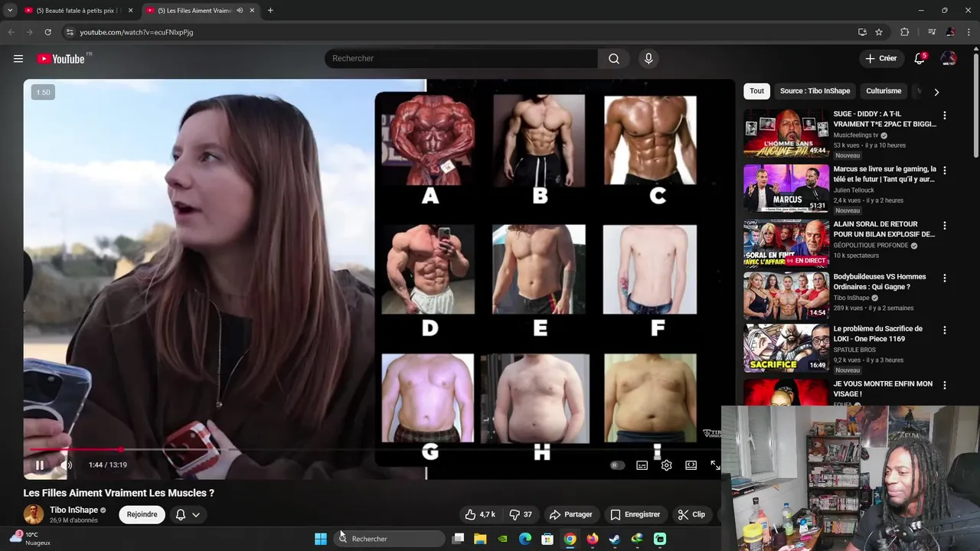Go to YouTube home via the logo

pos(60,59)
